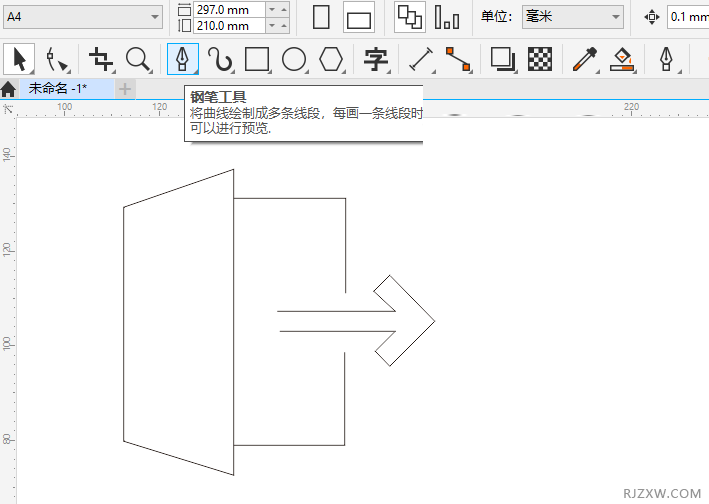Image resolution: width=709 pixels, height=504 pixels.
Task: Click the Home welcome screen icon
Action: (x=8, y=89)
